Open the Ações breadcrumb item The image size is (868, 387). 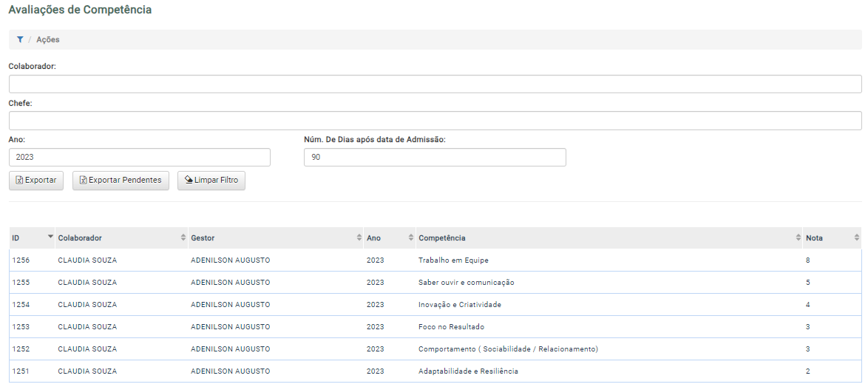(48, 39)
